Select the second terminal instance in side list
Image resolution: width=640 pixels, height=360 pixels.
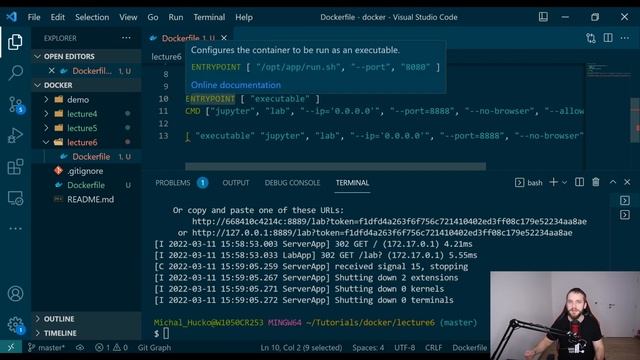[625, 215]
